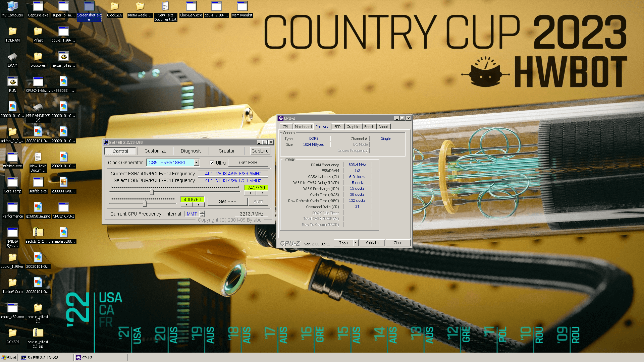Open the My Computer desktop icon
Image resolution: width=644 pixels, height=362 pixels.
coord(12,9)
